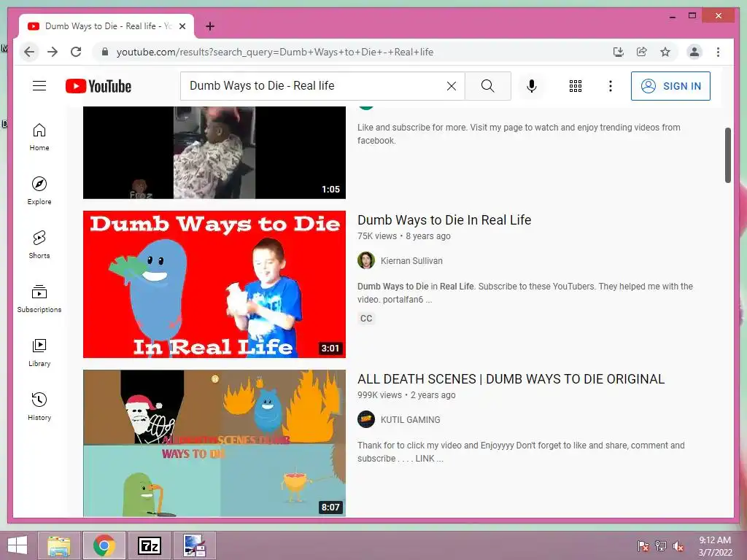Go forward with the browser forward arrow
This screenshot has width=747, height=560.
pyautogui.click(x=53, y=52)
